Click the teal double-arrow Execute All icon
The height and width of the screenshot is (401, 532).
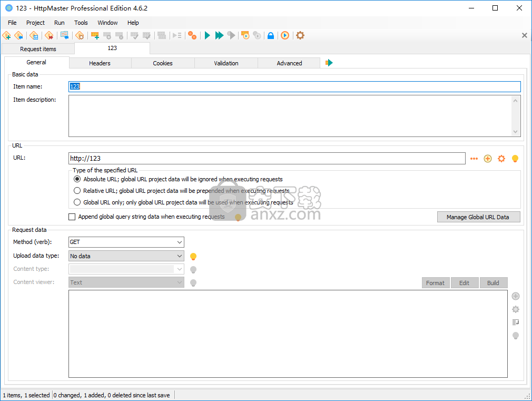(220, 35)
